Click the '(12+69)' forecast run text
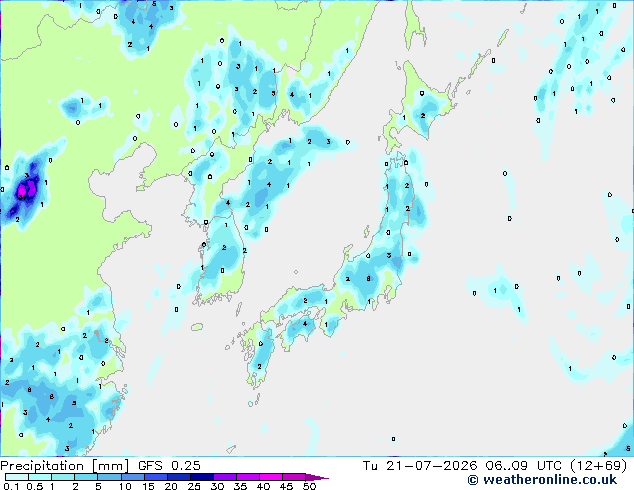Image resolution: width=634 pixels, height=490 pixels. pos(598,466)
